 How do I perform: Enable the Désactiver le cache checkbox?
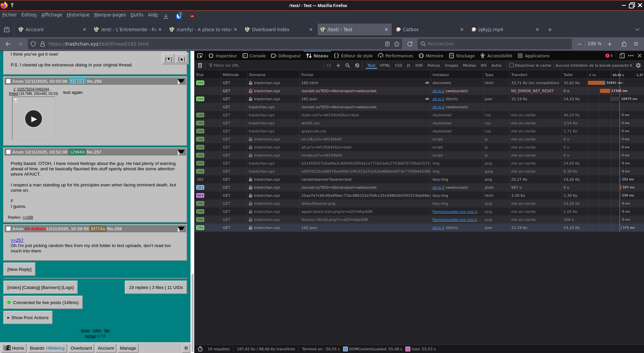[512, 65]
